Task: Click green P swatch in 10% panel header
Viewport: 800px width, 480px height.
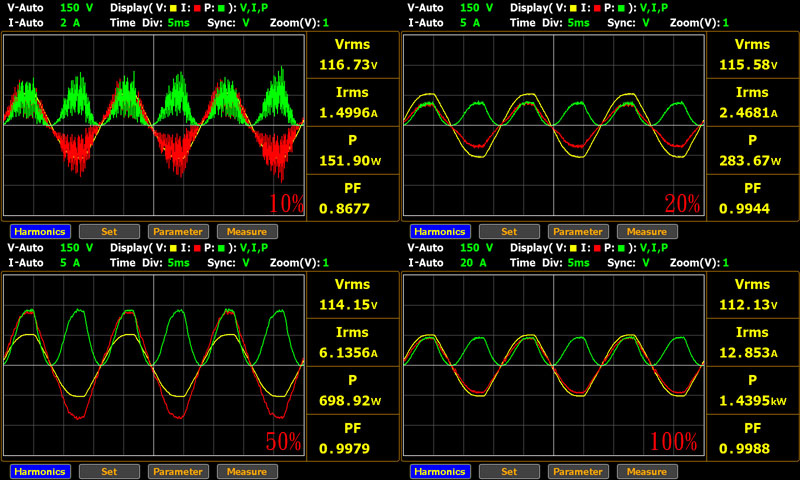Action: tap(221, 8)
